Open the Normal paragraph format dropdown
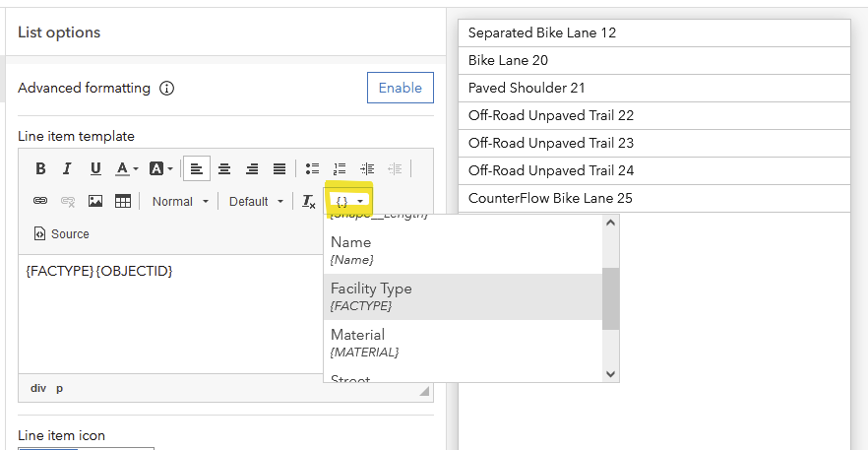Viewport: 868px width, 450px height. [180, 201]
